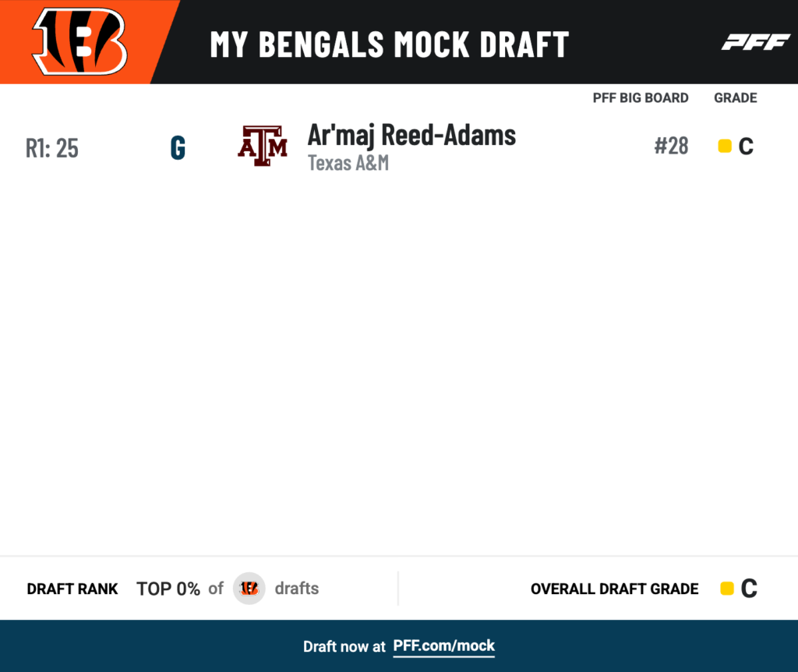Click the PFF BIG BOARD column header
Viewport: 798px width, 672px height.
coord(641,97)
